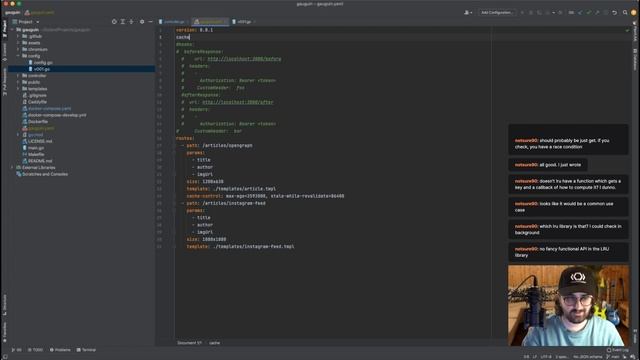
Task: Open the Project panel gear settings
Action: 142,22
